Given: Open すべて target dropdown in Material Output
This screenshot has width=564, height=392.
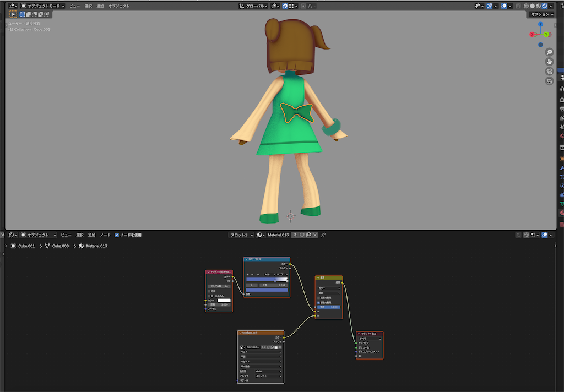Looking at the screenshot, I should point(370,339).
